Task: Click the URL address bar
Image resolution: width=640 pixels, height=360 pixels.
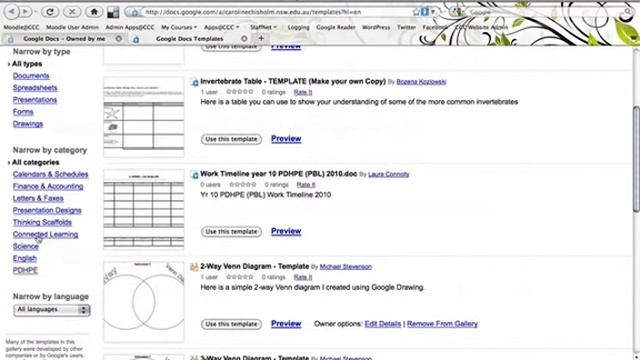Action: click(278, 12)
